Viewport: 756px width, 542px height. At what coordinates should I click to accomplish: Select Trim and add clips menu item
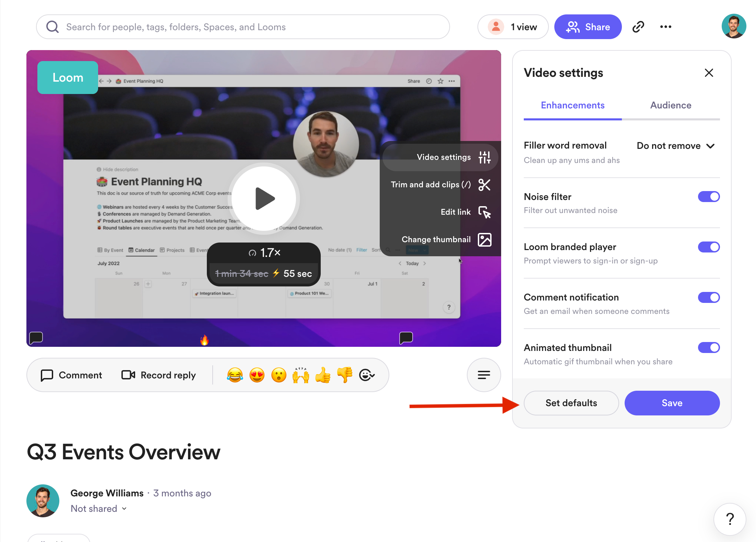(440, 185)
